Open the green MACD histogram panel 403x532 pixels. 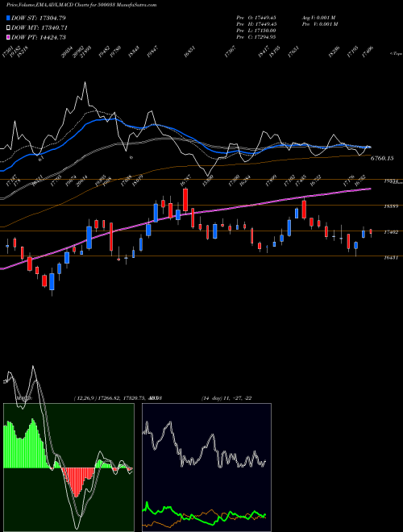(x=69, y=468)
